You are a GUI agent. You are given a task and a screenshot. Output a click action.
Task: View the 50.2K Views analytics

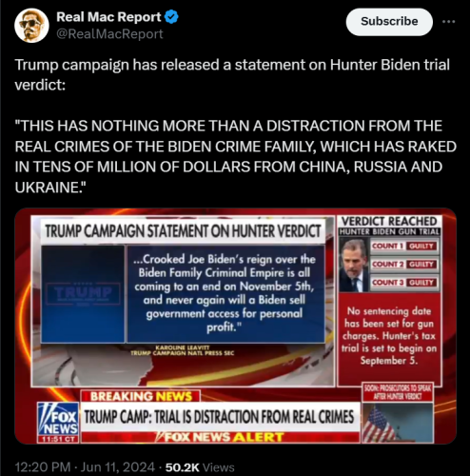pos(200,467)
